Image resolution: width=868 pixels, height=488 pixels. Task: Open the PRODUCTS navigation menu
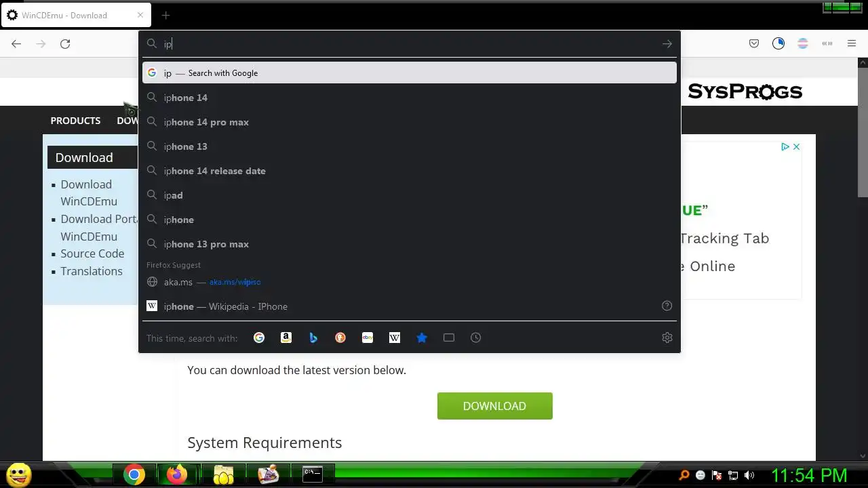[x=75, y=121]
